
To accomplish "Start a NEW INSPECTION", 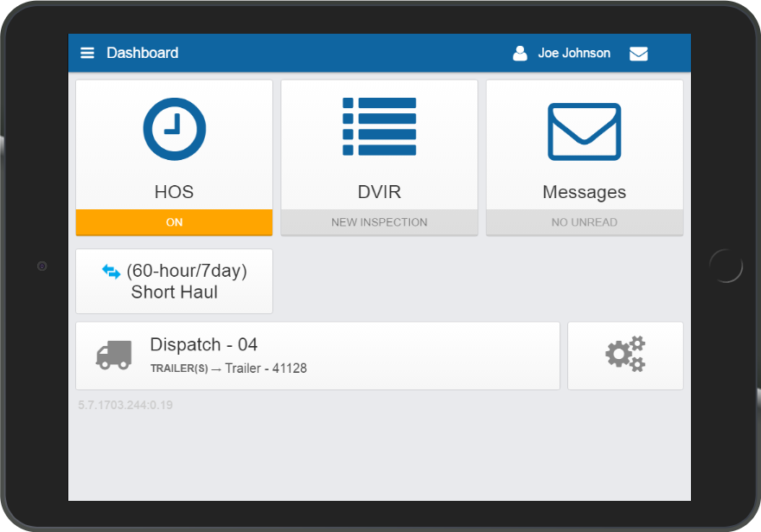I will [379, 222].
